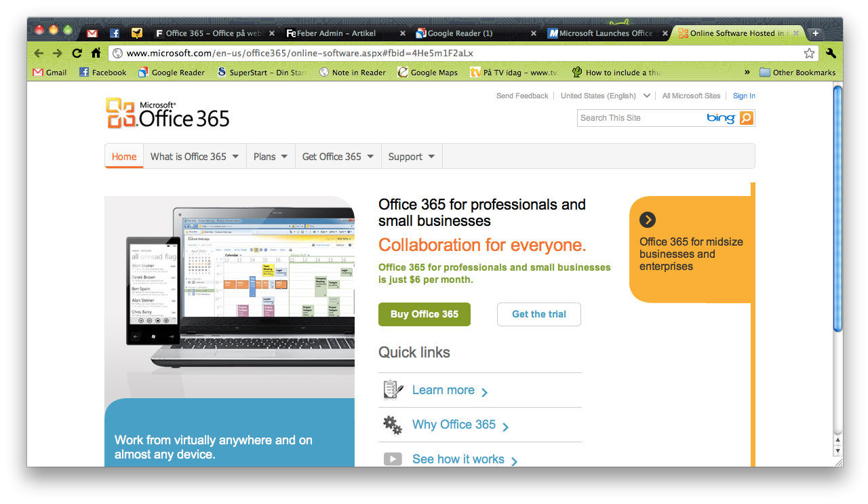Viewport: 868px width, 504px height.
Task: Open the På TV idag bookmark
Action: [515, 73]
